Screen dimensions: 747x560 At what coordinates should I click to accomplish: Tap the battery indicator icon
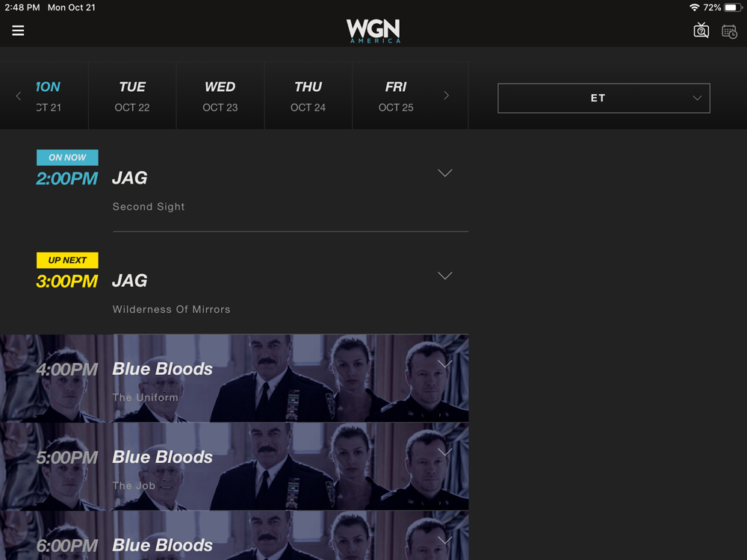tap(733, 7)
